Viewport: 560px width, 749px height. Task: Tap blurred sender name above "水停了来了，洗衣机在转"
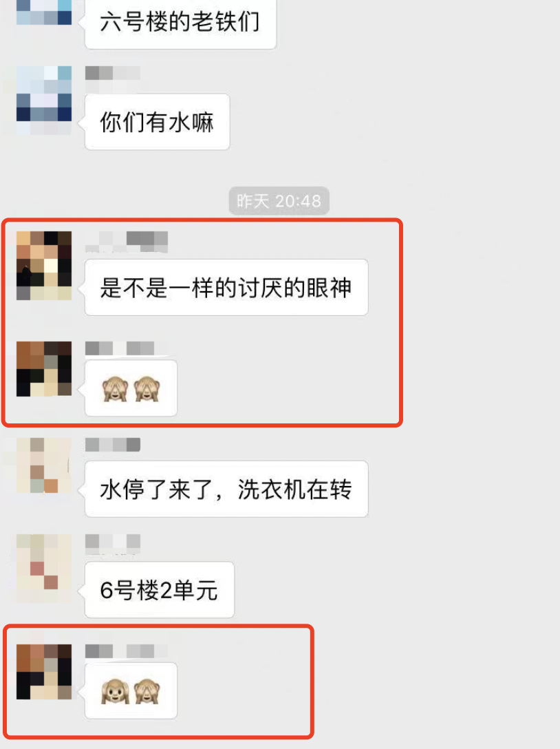(113, 445)
